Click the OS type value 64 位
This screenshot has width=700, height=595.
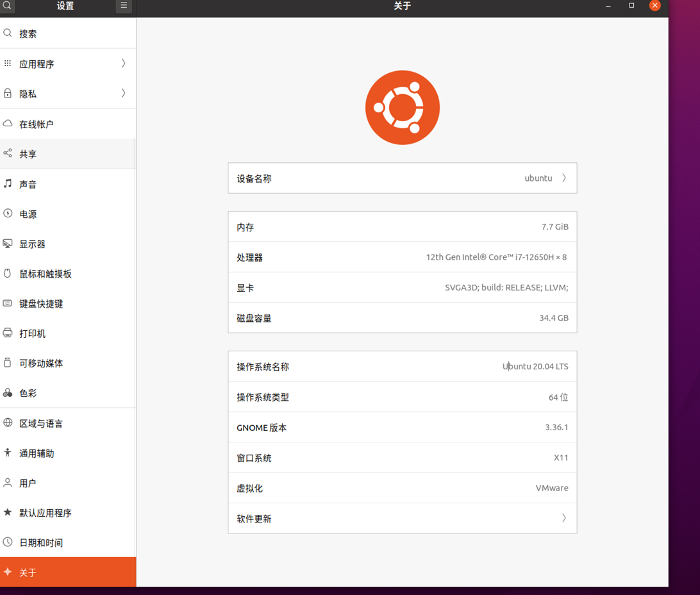[x=558, y=397]
